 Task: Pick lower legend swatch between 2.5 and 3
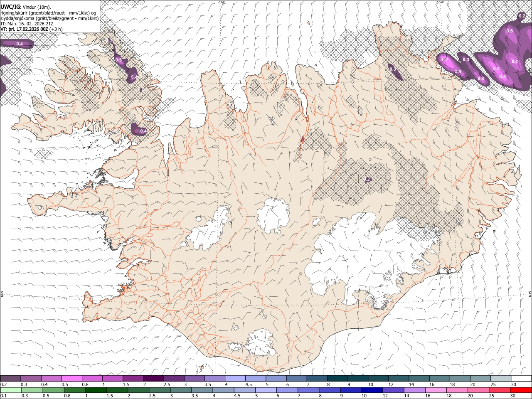(x=160, y=390)
